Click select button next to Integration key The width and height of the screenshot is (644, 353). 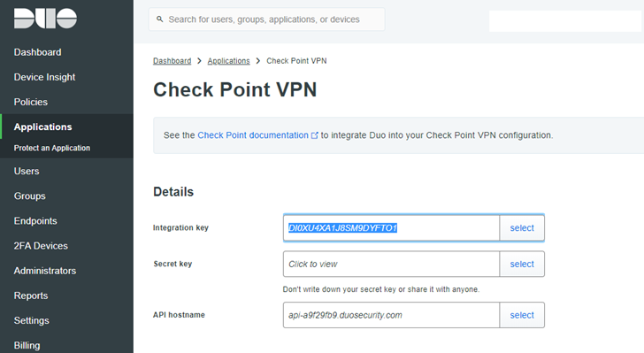[x=522, y=227]
